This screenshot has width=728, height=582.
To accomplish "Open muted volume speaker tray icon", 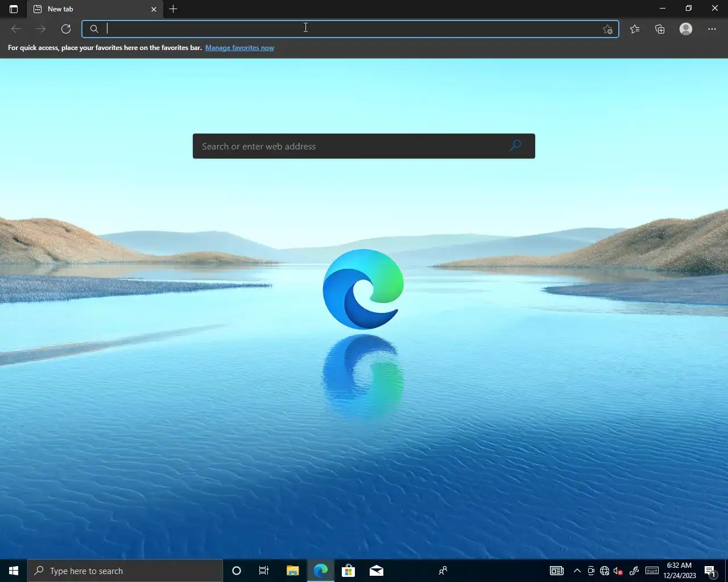I will pyautogui.click(x=618, y=571).
